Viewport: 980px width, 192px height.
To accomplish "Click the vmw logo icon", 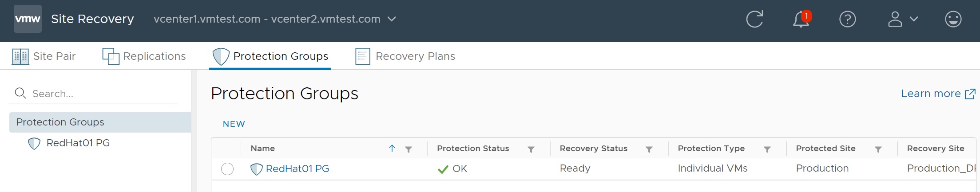I will [x=28, y=19].
